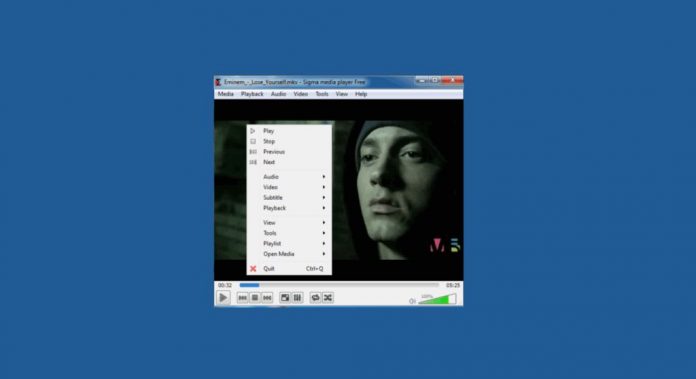The height and width of the screenshot is (379, 696).
Task: Stop playback using the toolbar stop icon
Action: (x=255, y=298)
